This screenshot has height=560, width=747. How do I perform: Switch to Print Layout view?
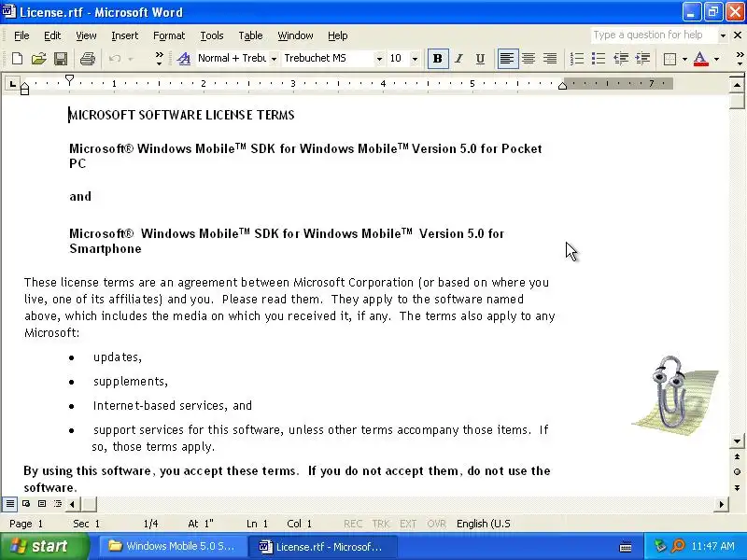pyautogui.click(x=42, y=503)
